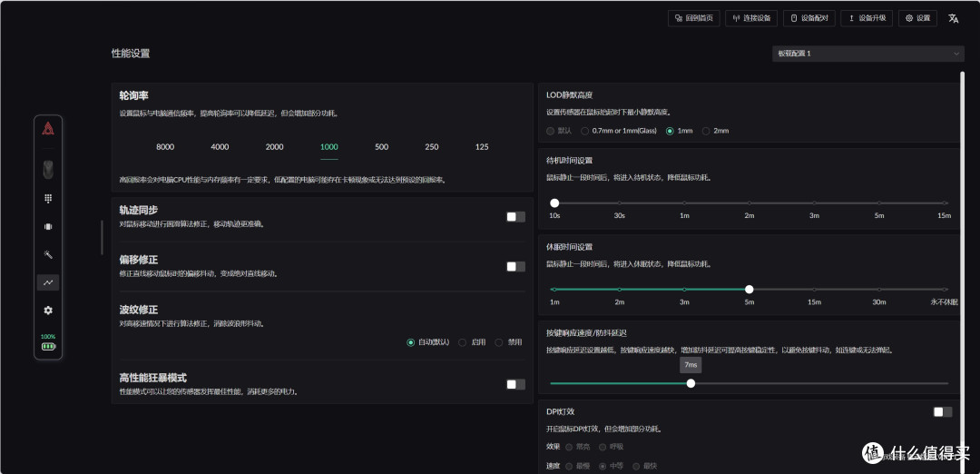Image resolution: width=980 pixels, height=474 pixels.
Task: Open the key mapping grid icon in sidebar
Action: pyautogui.click(x=48, y=198)
